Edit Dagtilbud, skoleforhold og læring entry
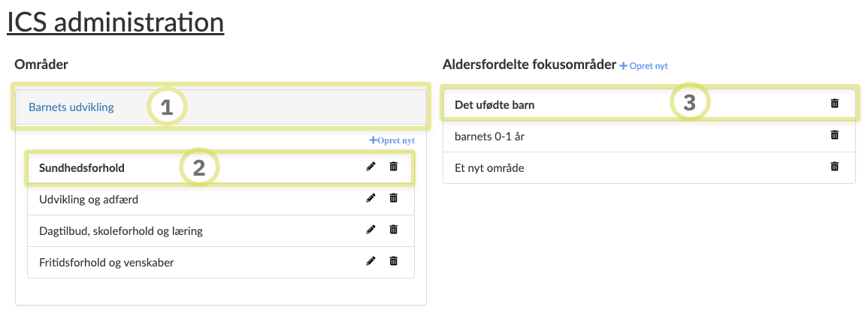The width and height of the screenshot is (868, 310). pyautogui.click(x=370, y=230)
